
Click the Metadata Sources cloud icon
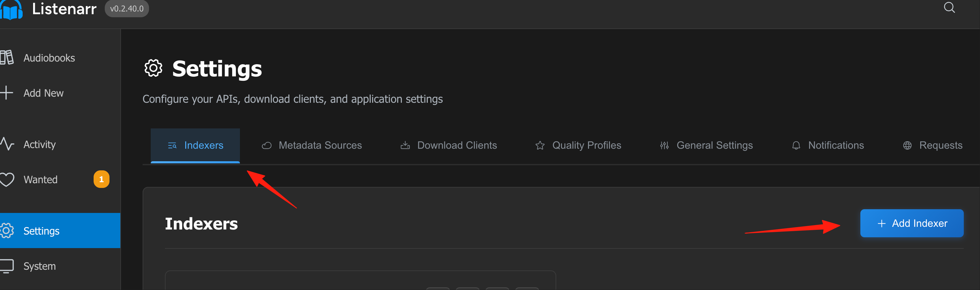[x=266, y=145]
